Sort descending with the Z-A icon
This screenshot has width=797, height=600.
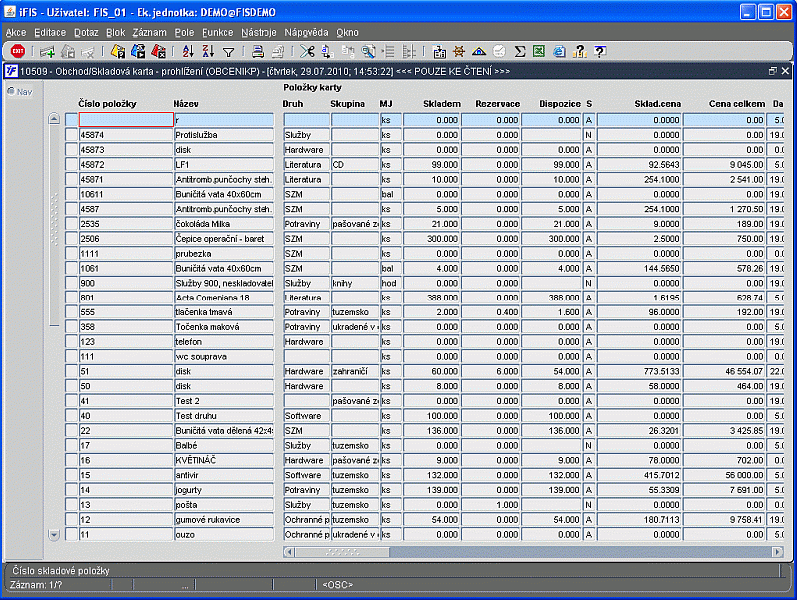click(x=208, y=51)
